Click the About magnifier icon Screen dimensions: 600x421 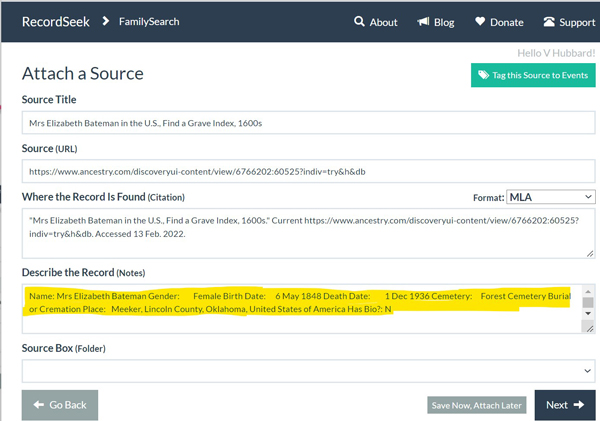[359, 22]
